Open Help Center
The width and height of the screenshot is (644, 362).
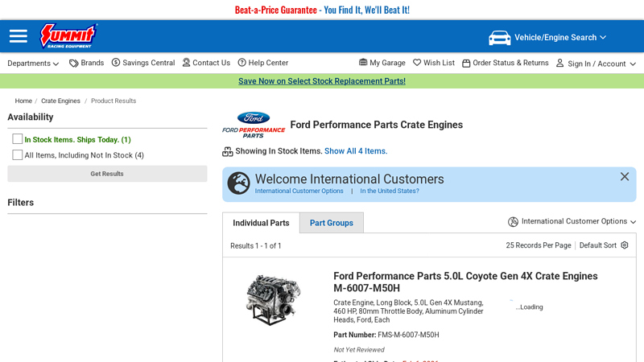pos(268,63)
